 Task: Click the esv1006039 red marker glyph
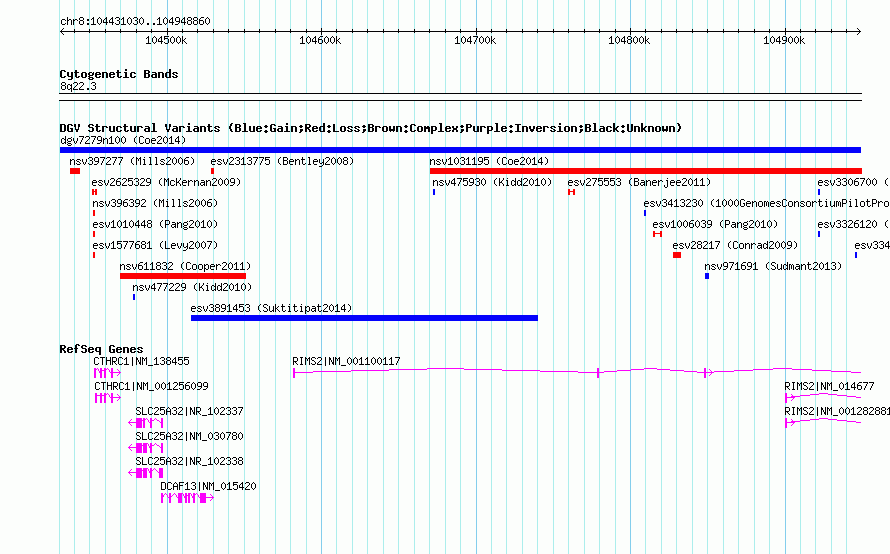(x=657, y=234)
